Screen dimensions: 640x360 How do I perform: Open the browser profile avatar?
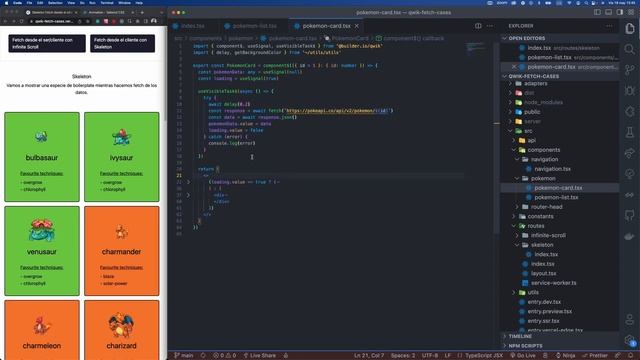coord(153,21)
